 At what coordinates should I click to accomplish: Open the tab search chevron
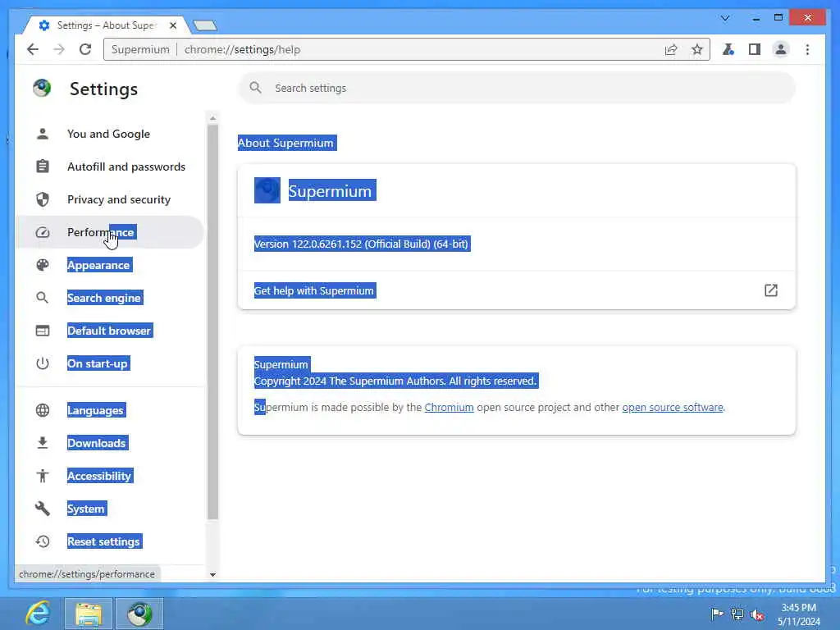[725, 18]
